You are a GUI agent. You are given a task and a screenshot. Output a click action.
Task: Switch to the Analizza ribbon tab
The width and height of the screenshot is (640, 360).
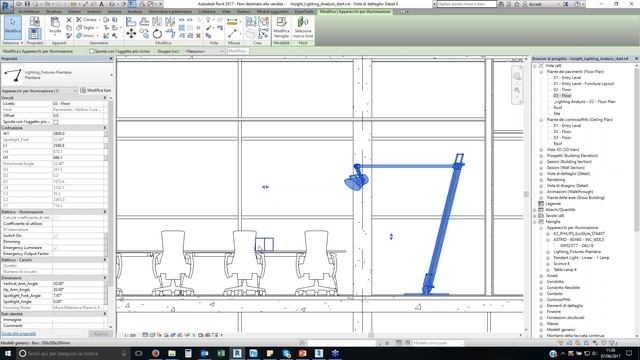point(135,12)
